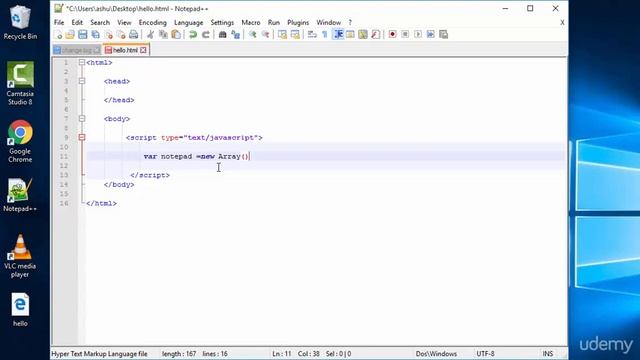The width and height of the screenshot is (640, 360).
Task: Click the Close All toolbar icon
Action: pyautogui.click(x=121, y=35)
